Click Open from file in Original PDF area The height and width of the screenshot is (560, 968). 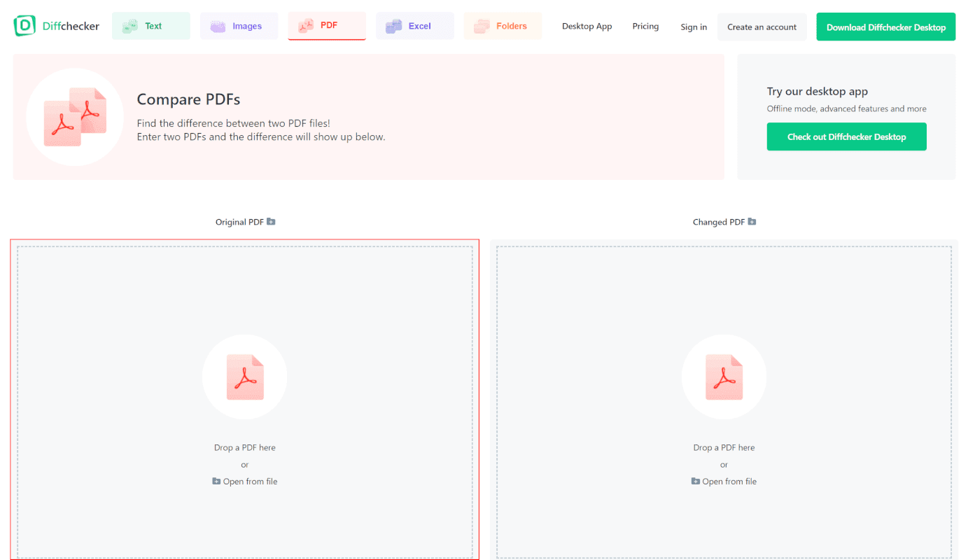(x=245, y=482)
